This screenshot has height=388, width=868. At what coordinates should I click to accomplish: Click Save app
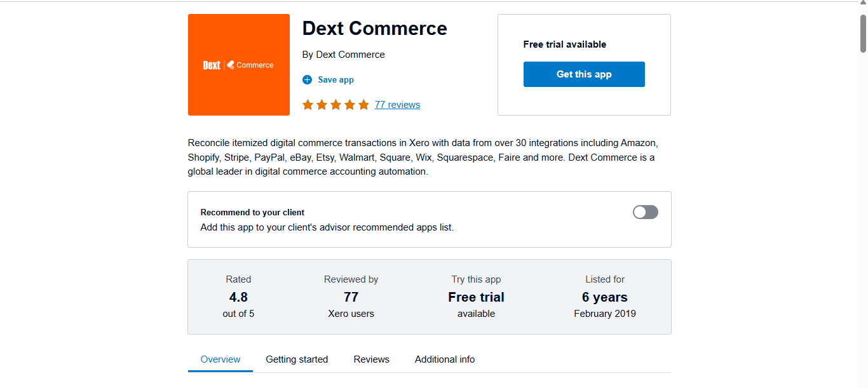click(x=336, y=79)
